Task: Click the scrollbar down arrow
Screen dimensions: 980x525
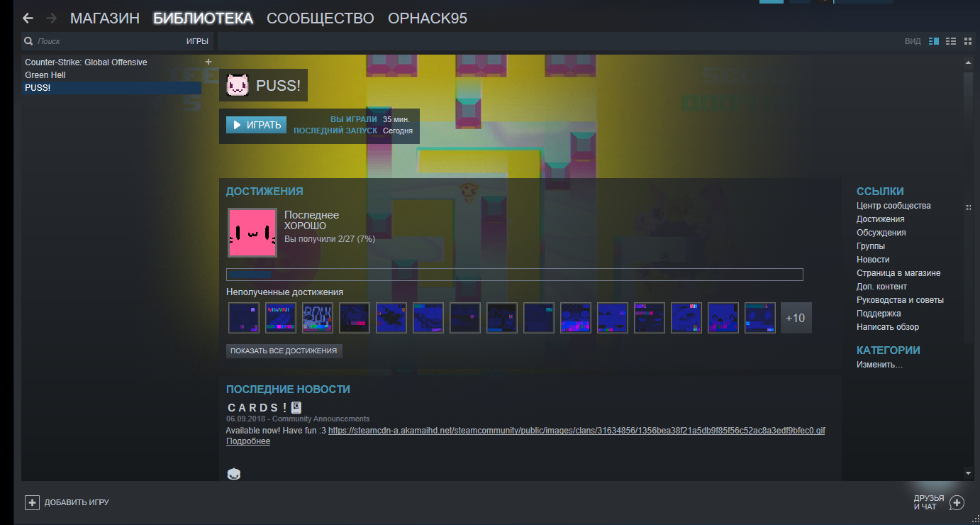Action: click(x=969, y=472)
